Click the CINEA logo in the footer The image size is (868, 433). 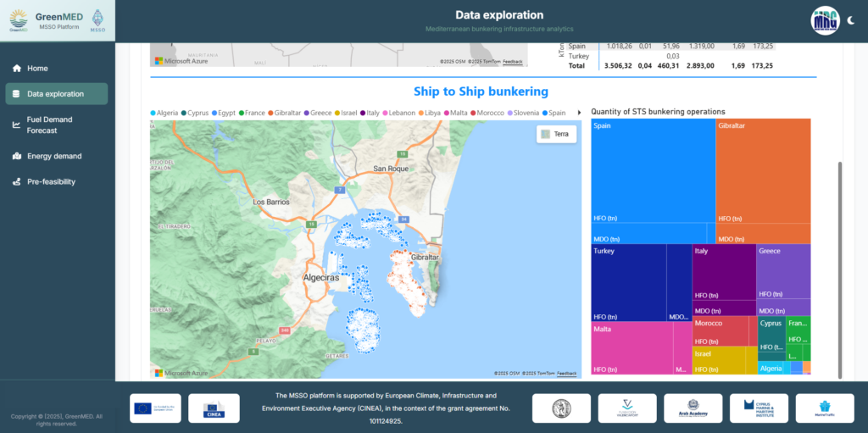coord(214,408)
